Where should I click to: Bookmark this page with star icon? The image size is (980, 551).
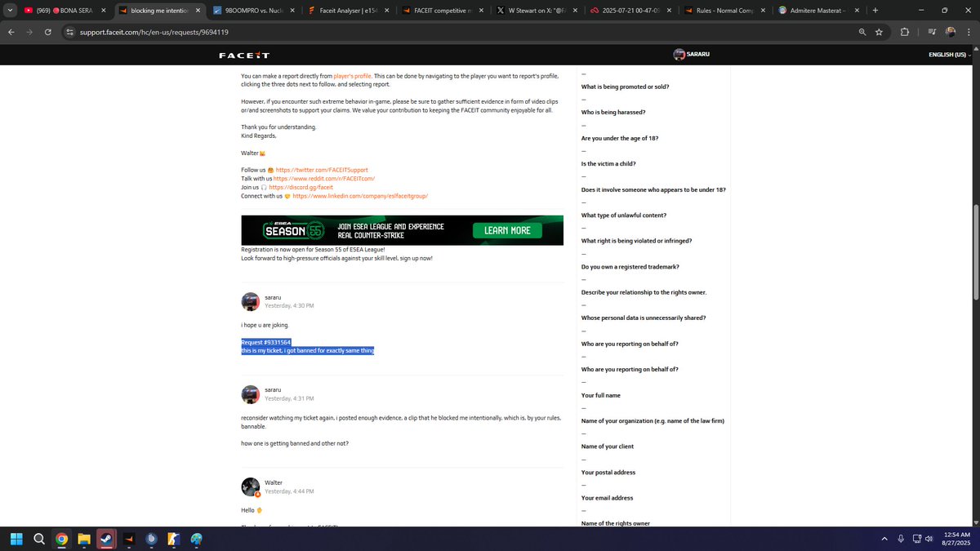click(x=879, y=32)
